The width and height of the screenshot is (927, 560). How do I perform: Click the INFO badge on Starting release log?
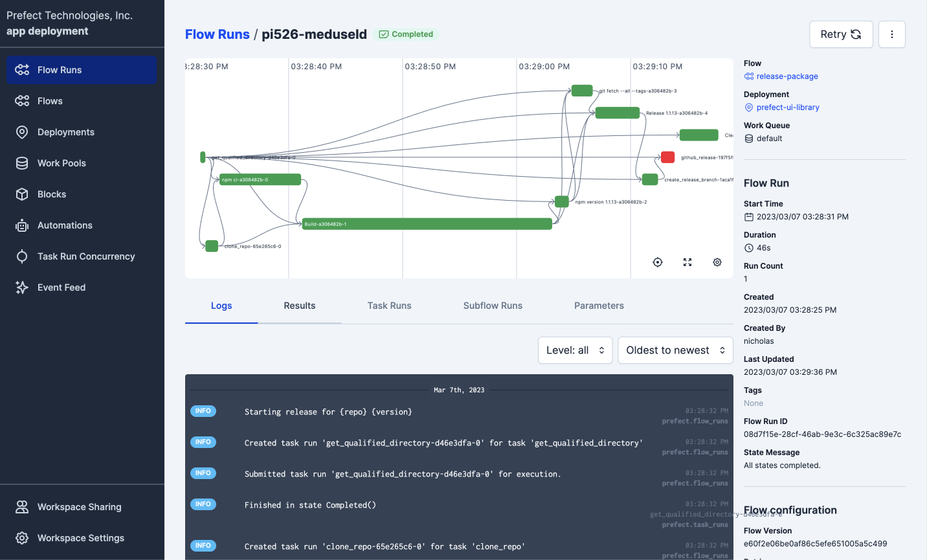(203, 411)
